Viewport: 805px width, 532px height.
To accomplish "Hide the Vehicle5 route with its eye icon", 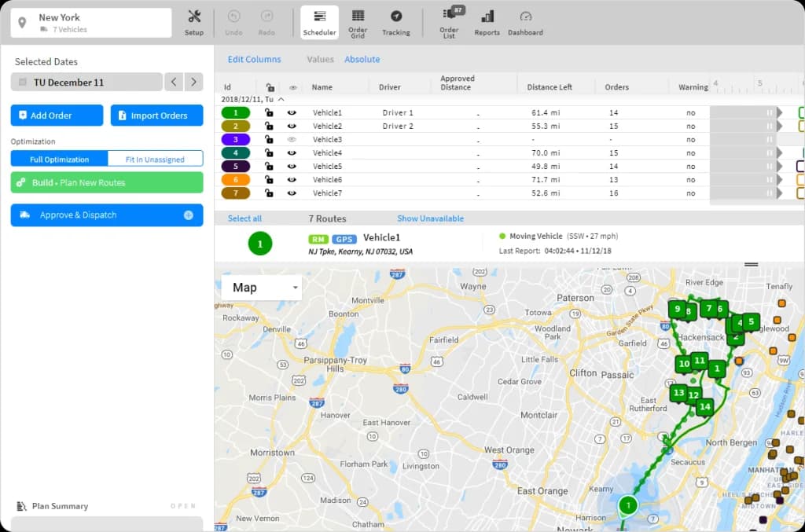I will pos(292,166).
